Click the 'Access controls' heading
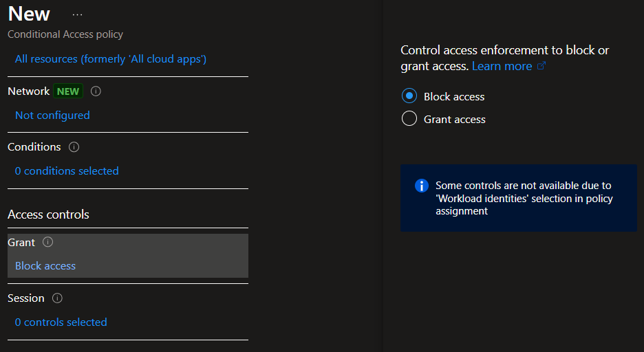 click(48, 214)
